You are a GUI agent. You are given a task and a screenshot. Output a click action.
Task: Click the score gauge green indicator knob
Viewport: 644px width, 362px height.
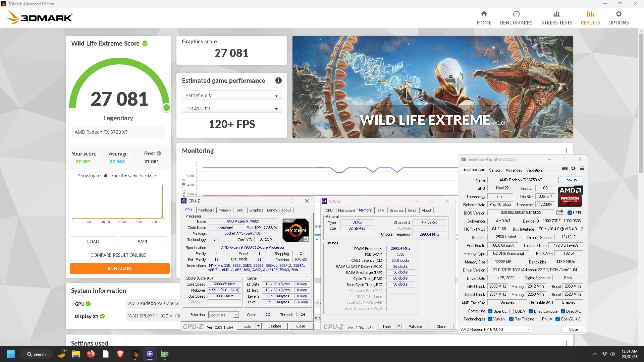[x=166, y=108]
